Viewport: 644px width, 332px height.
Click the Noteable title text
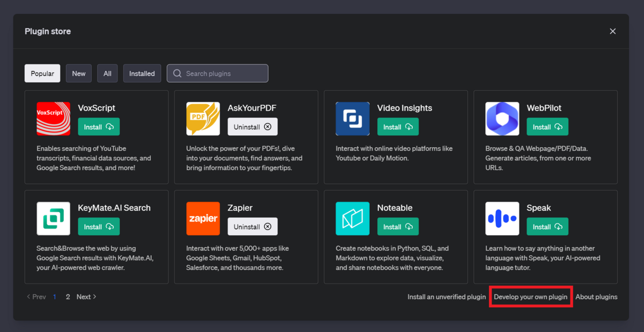(x=395, y=208)
